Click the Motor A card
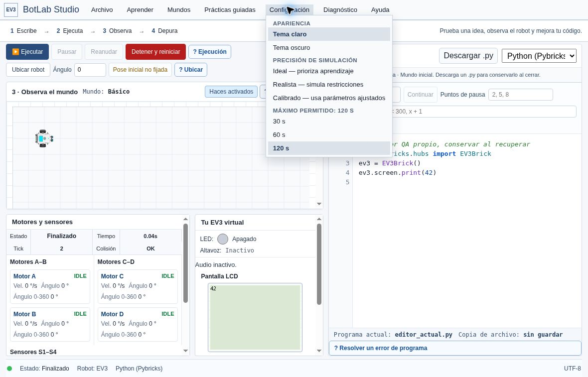 (50, 287)
